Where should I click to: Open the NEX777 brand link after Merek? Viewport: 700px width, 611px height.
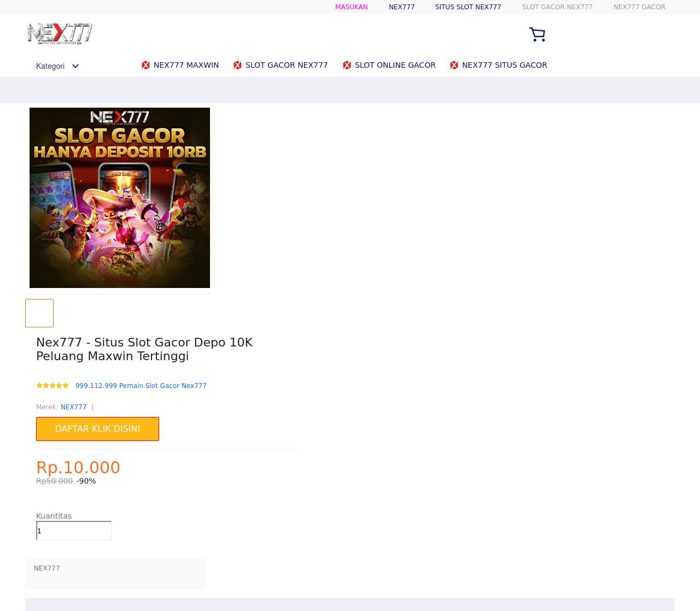coord(73,407)
